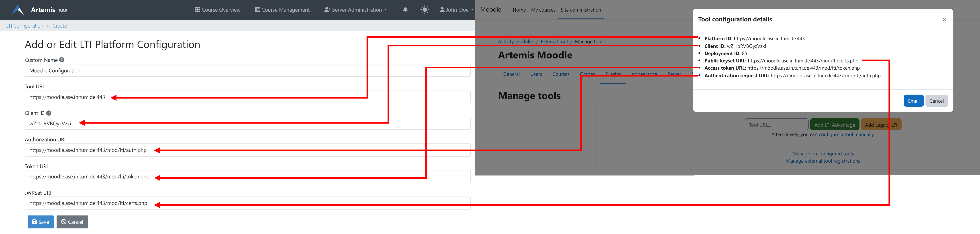Open the Manage preconfigured tools link
The image size is (980, 234).
823,154
